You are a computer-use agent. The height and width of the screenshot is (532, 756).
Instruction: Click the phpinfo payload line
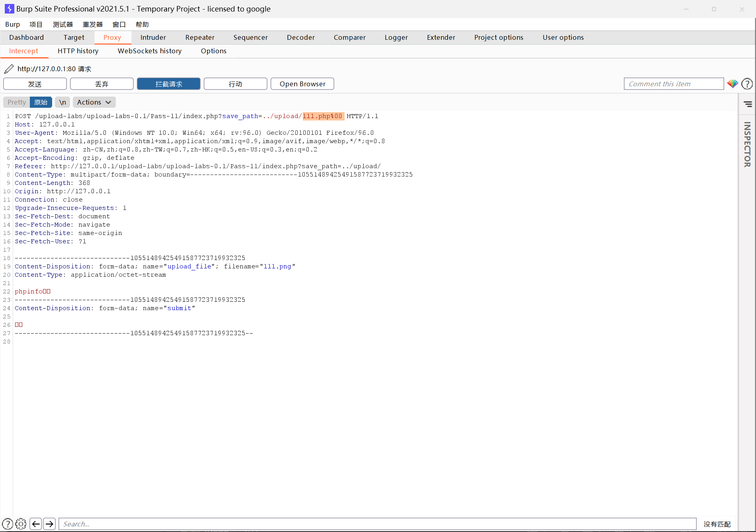click(33, 291)
